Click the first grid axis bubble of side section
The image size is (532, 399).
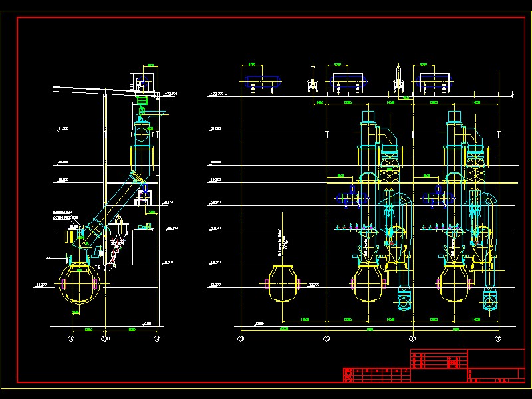pos(71,338)
